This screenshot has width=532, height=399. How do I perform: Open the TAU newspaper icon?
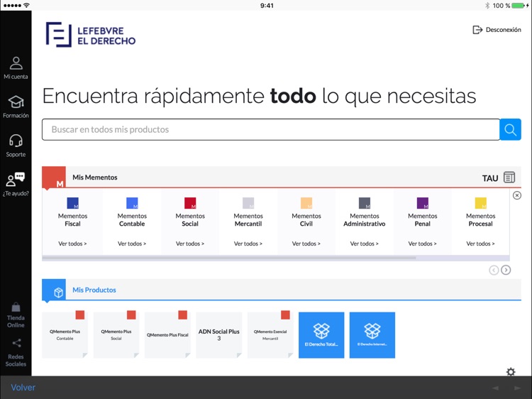(x=509, y=177)
